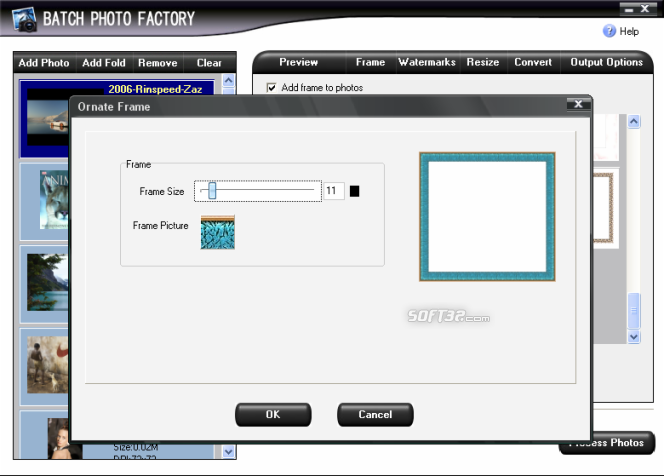Pick the brown ornate frame in gallery
Image resolution: width=664 pixels, height=476 pixels.
coord(605,208)
